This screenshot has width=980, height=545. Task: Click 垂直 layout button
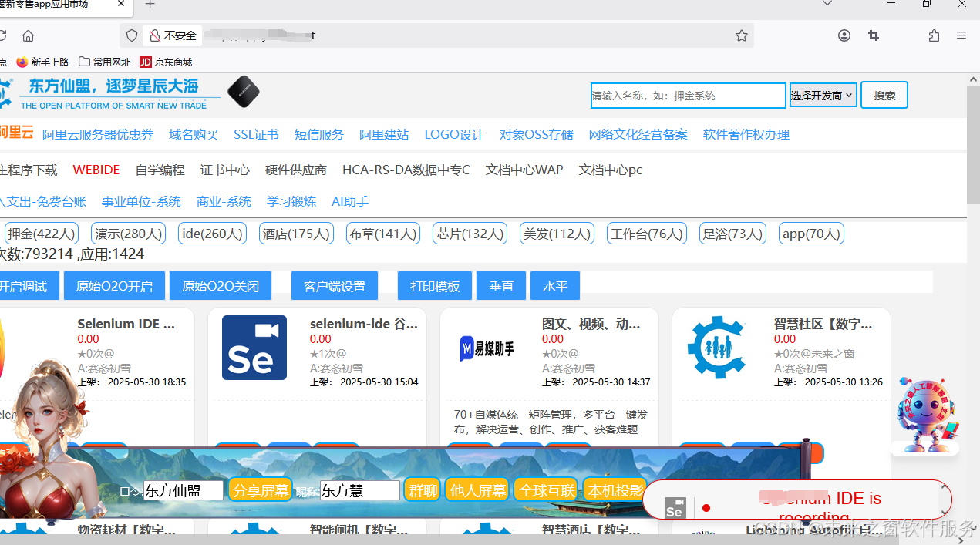[501, 286]
